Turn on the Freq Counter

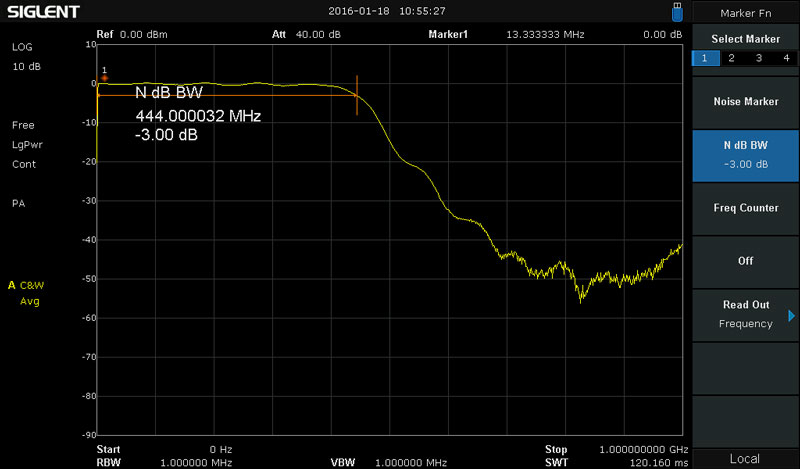click(x=745, y=208)
